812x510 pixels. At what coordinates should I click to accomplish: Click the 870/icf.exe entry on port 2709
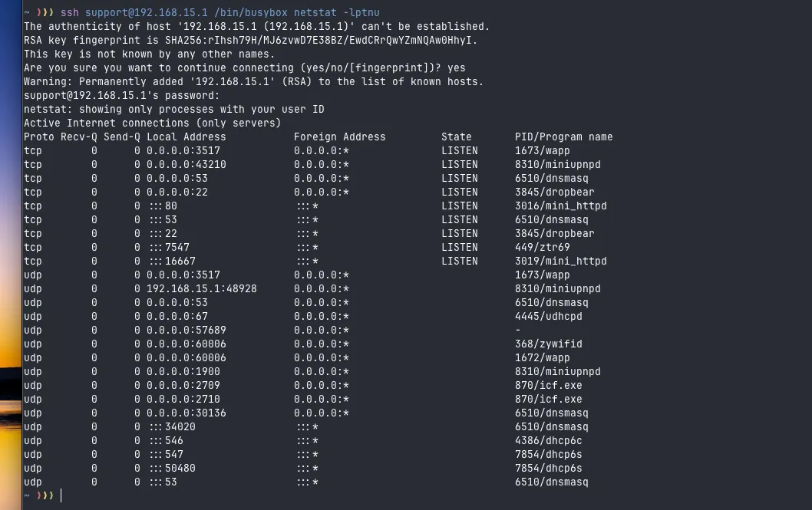549,385
